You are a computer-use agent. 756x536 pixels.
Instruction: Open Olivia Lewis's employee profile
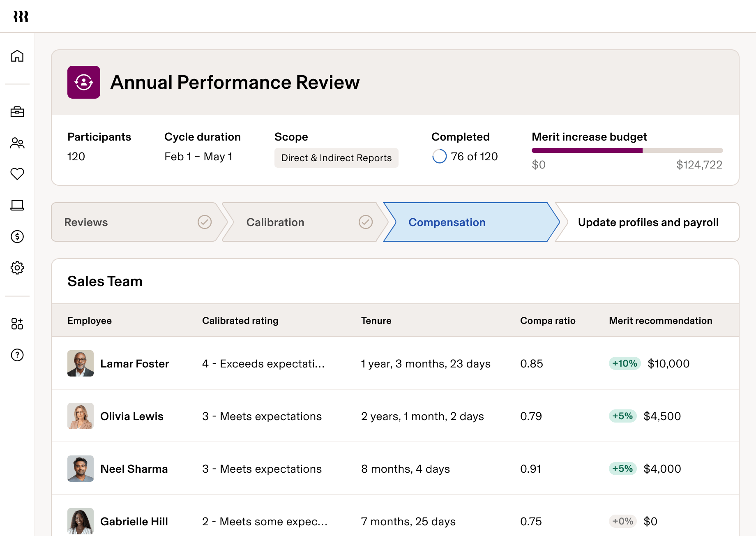point(131,416)
